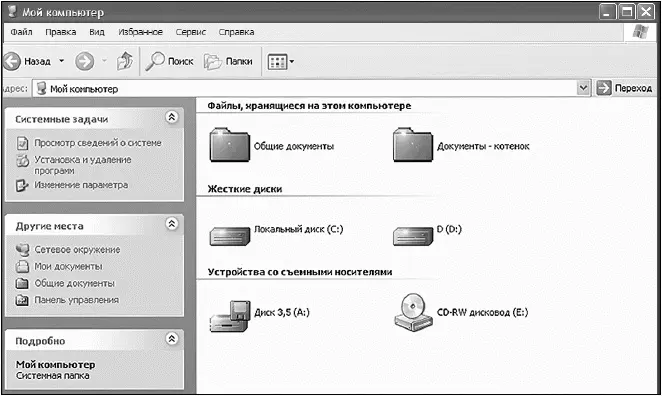Minimize the Мой компьютер window
662x396 pixels.
(x=607, y=12)
